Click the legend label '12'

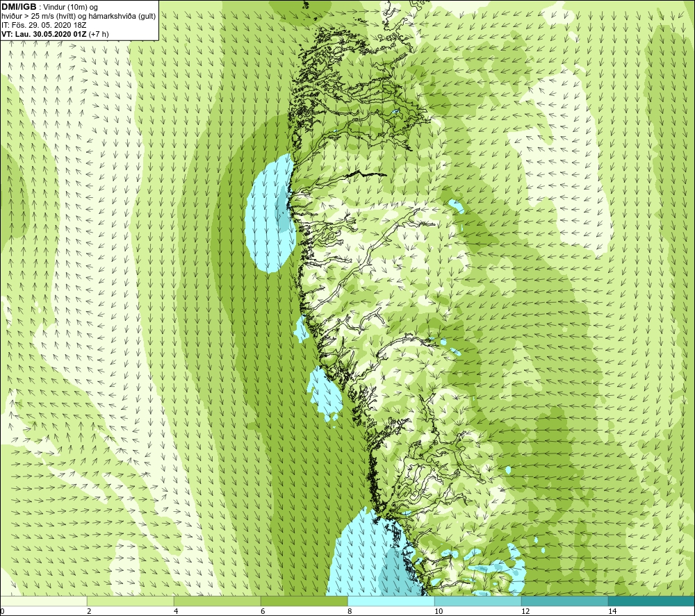coord(525,611)
